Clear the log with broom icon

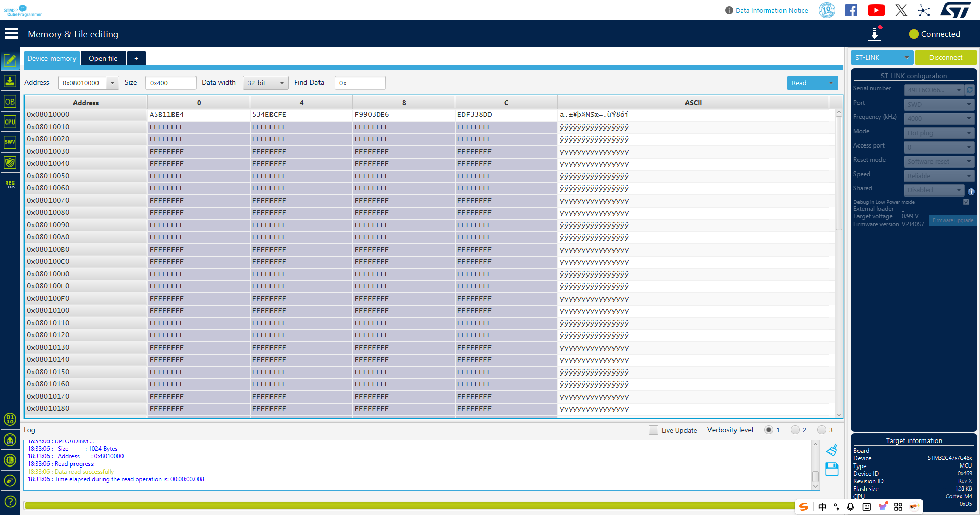(831, 450)
